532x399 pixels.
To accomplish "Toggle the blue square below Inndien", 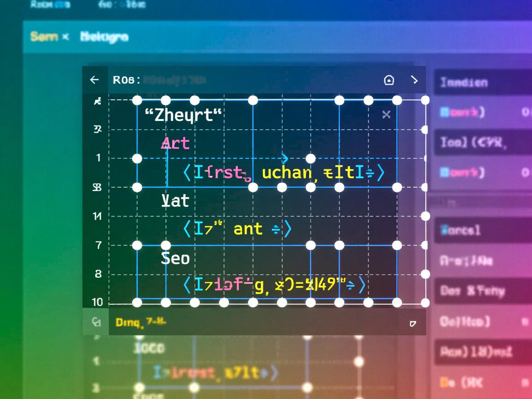I will 445,112.
